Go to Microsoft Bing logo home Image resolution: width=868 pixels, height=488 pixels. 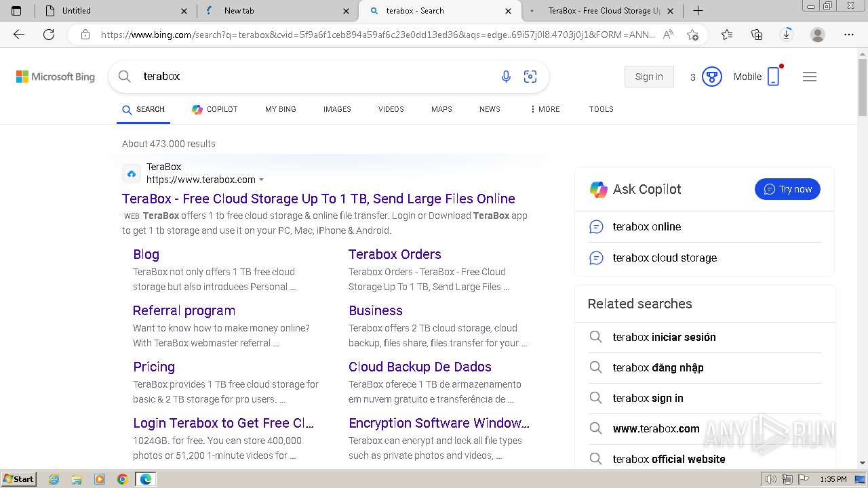(56, 77)
